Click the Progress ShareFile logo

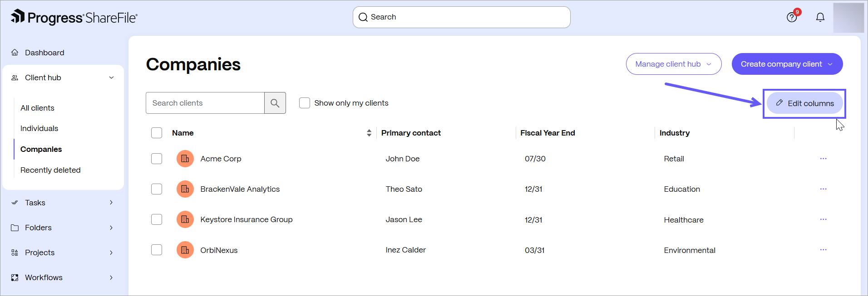tap(74, 17)
